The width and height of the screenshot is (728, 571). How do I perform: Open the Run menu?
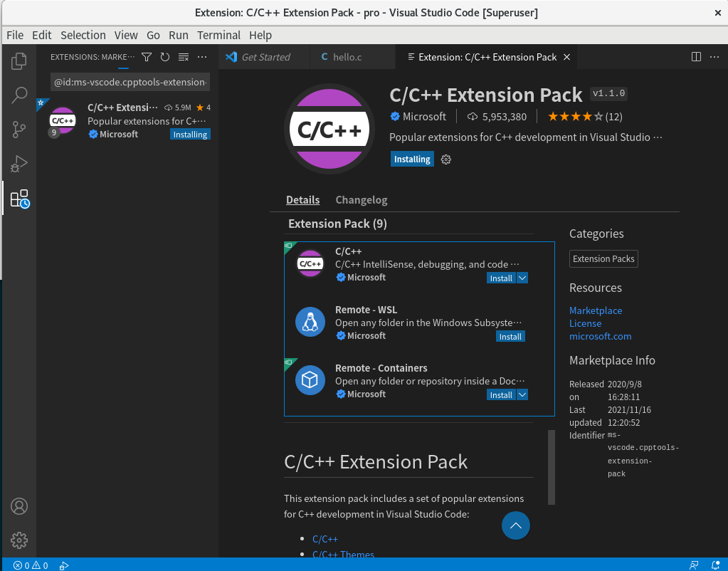coord(179,36)
